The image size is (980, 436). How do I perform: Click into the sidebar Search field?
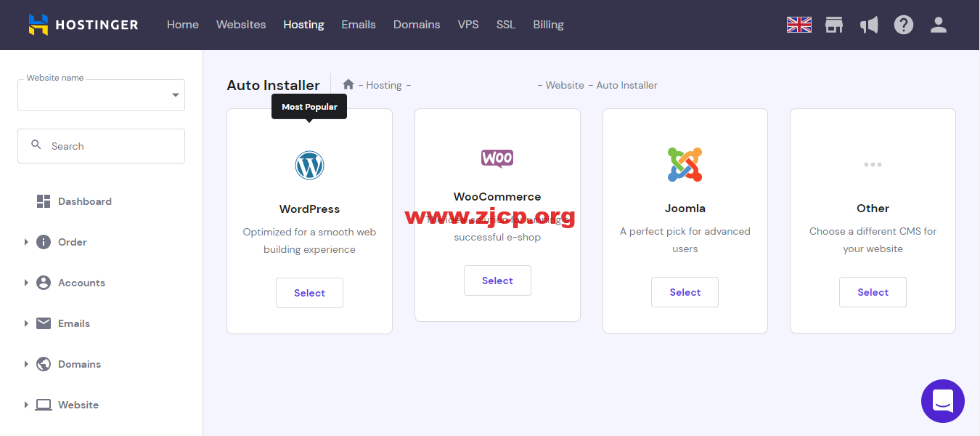pos(101,146)
